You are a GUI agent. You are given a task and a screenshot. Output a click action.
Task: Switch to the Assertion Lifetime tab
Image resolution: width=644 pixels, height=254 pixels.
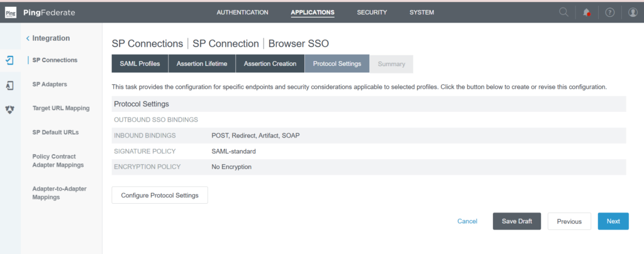click(202, 63)
